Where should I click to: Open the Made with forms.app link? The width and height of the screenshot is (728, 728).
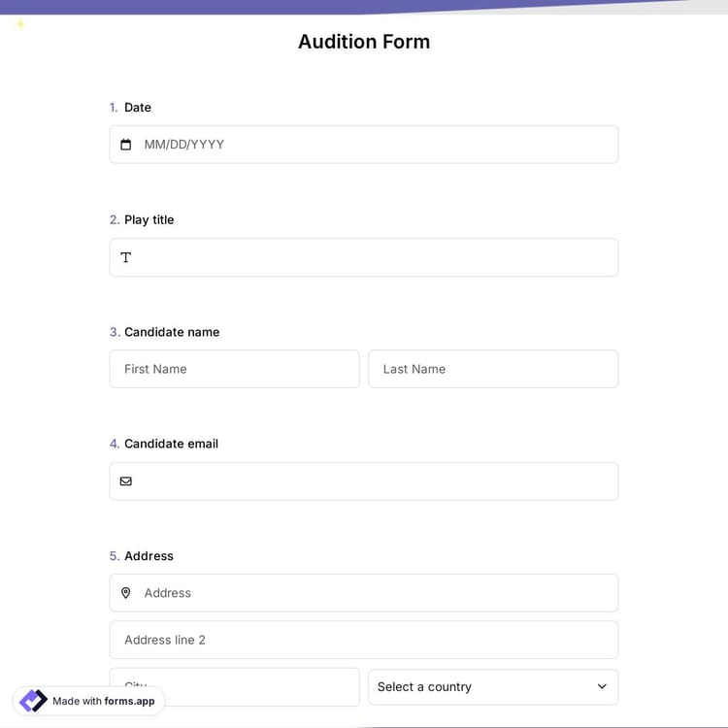103,701
